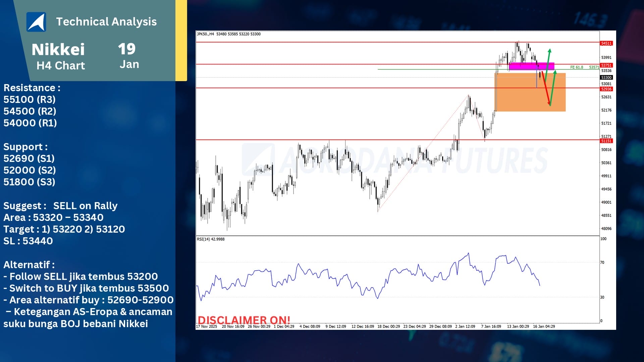Click the 54511 red price label
644x362 pixels.
point(606,43)
